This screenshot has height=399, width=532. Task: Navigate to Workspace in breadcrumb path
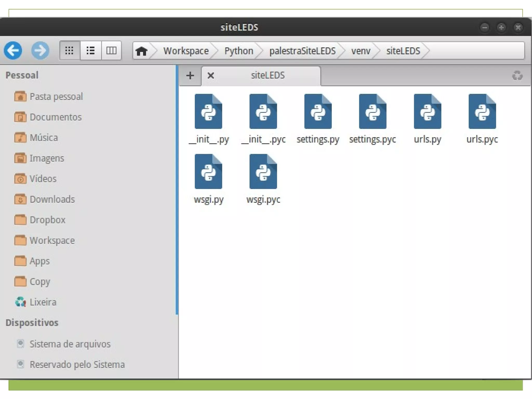(186, 51)
